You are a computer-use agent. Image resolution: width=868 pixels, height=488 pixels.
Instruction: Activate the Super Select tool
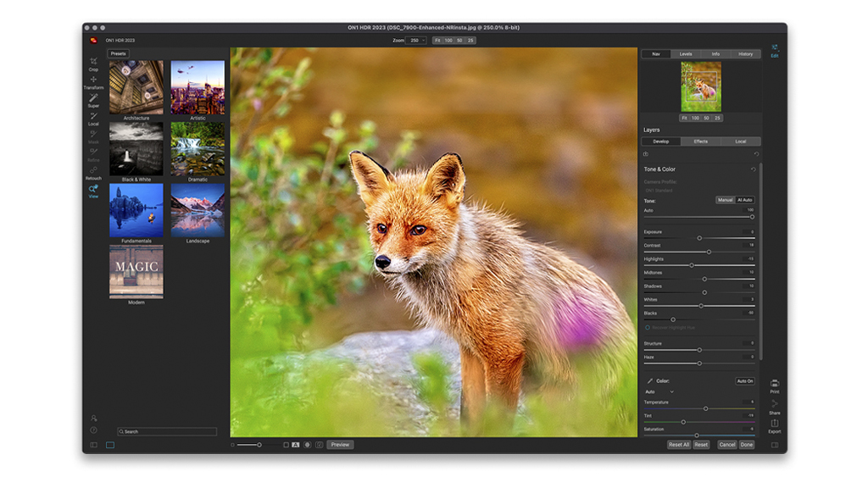pos(93,98)
